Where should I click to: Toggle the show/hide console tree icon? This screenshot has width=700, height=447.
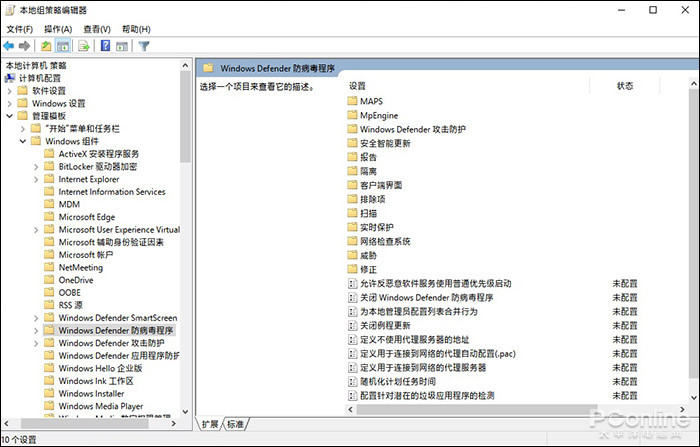pos(62,46)
